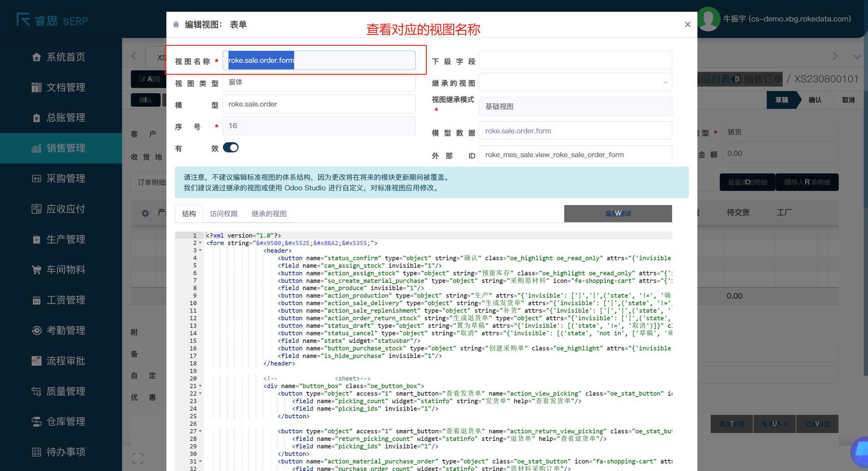Open the 继承的视图 dropdown field
The height and width of the screenshot is (471, 868).
click(576, 82)
